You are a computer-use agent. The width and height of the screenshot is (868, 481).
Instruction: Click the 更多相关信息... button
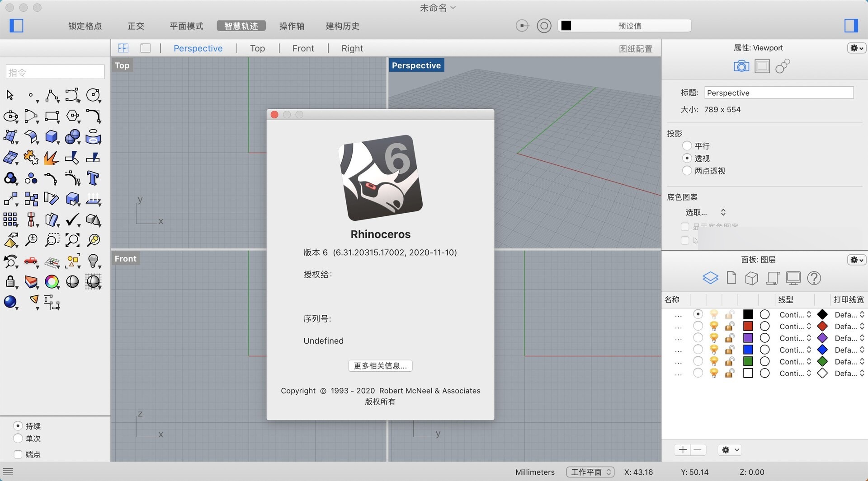pos(380,366)
